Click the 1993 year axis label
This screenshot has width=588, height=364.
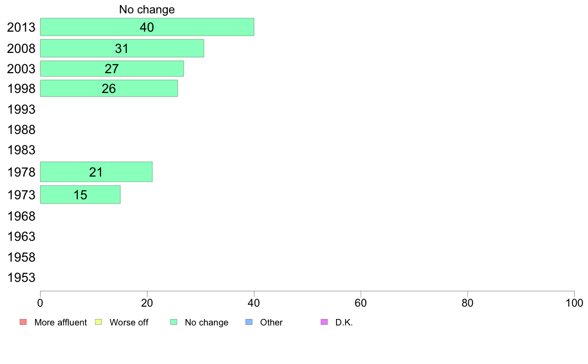[21, 109]
